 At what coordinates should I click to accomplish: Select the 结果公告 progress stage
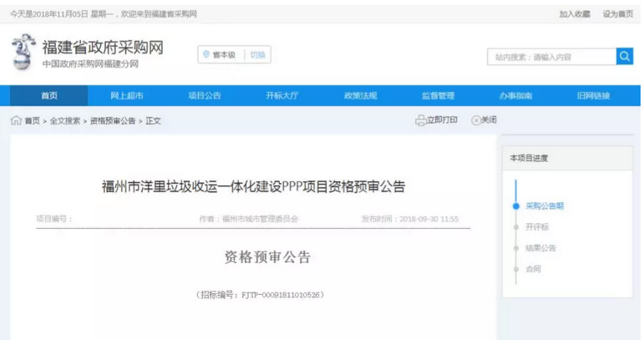click(x=540, y=248)
